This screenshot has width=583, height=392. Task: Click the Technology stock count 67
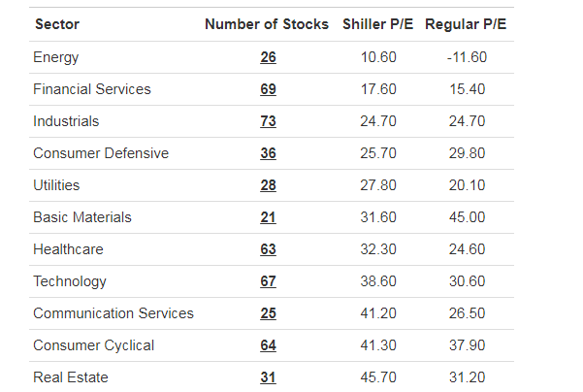pos(268,281)
